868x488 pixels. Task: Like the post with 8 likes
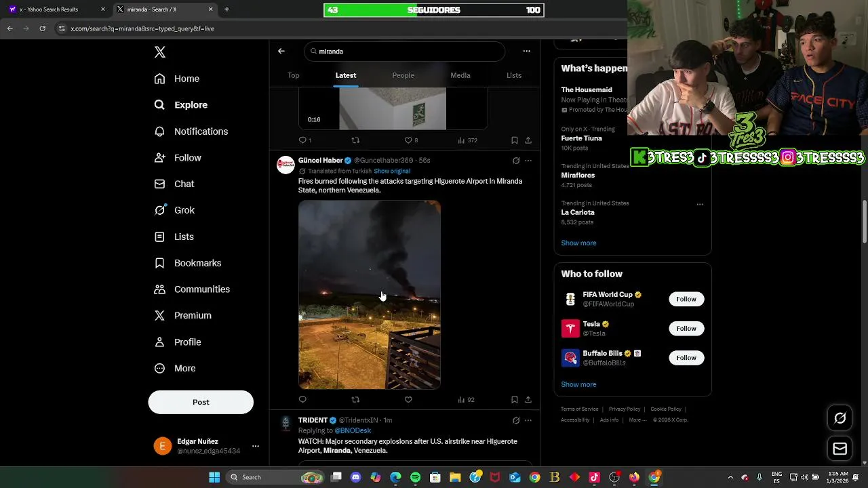click(411, 140)
